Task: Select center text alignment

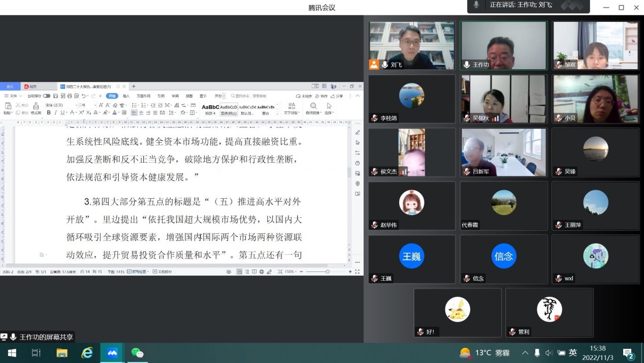Action: point(141,112)
